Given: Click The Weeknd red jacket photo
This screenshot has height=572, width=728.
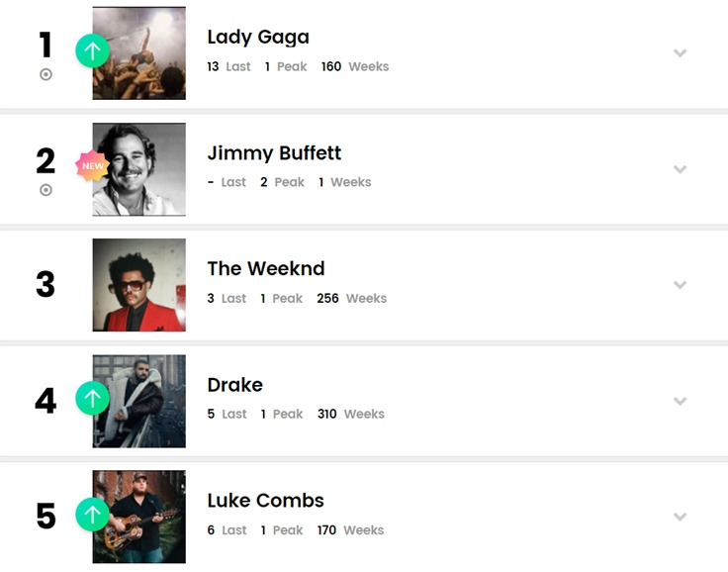Looking at the screenshot, I should [139, 285].
